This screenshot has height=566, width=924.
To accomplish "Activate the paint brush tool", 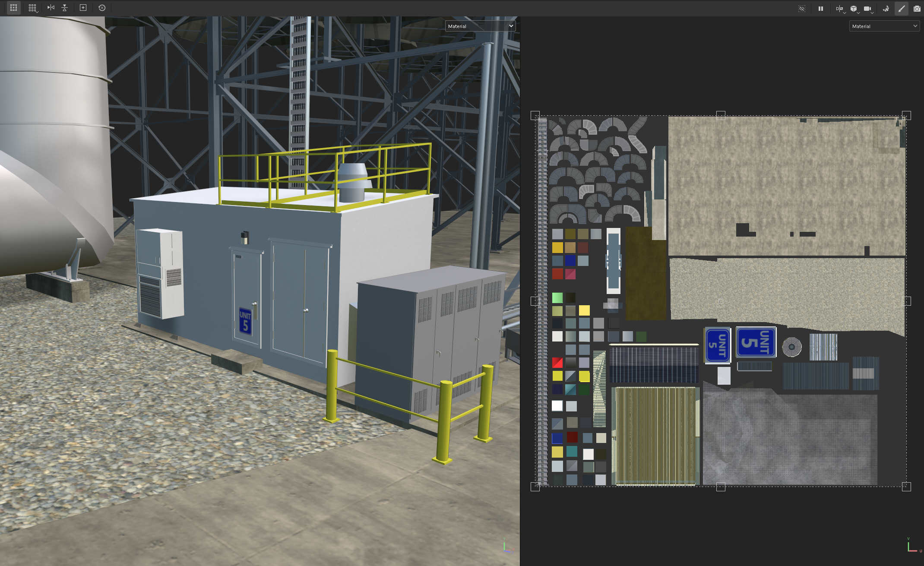I will tap(901, 8).
